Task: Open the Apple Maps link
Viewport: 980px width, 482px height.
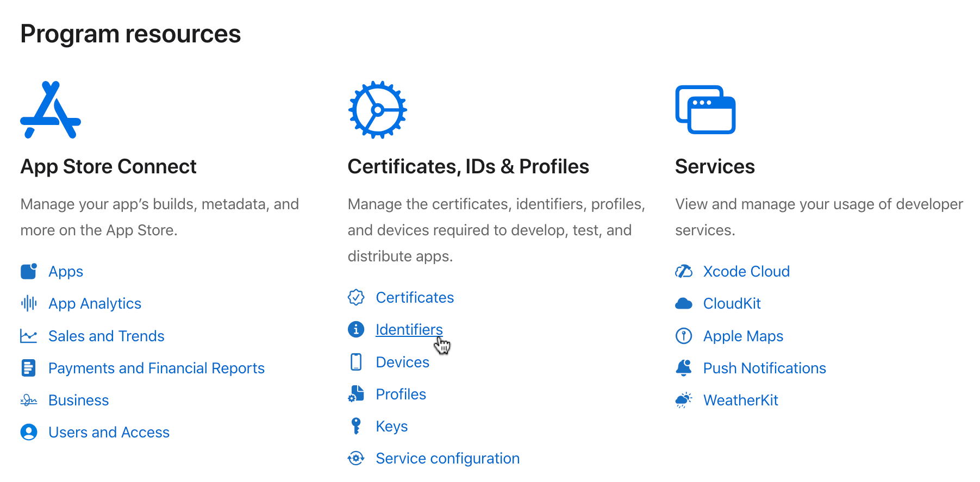Action: point(744,336)
